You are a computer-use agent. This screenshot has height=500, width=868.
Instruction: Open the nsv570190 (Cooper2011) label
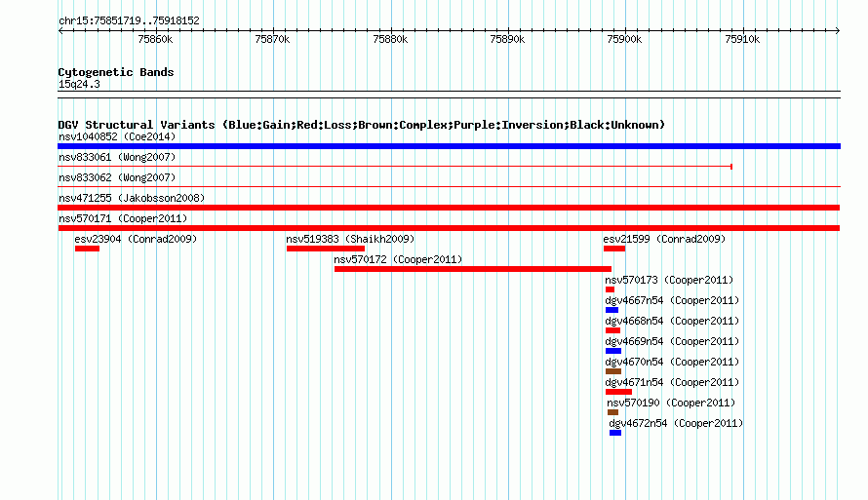click(671, 403)
